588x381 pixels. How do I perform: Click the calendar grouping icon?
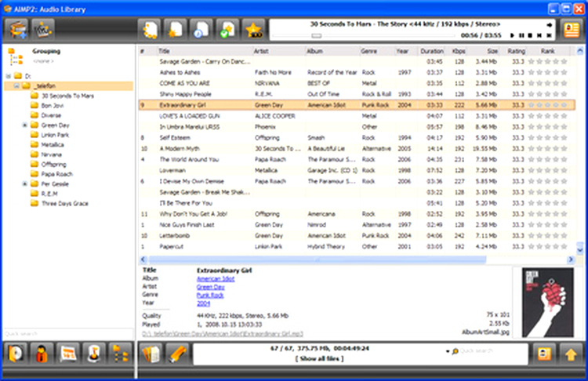point(68,353)
